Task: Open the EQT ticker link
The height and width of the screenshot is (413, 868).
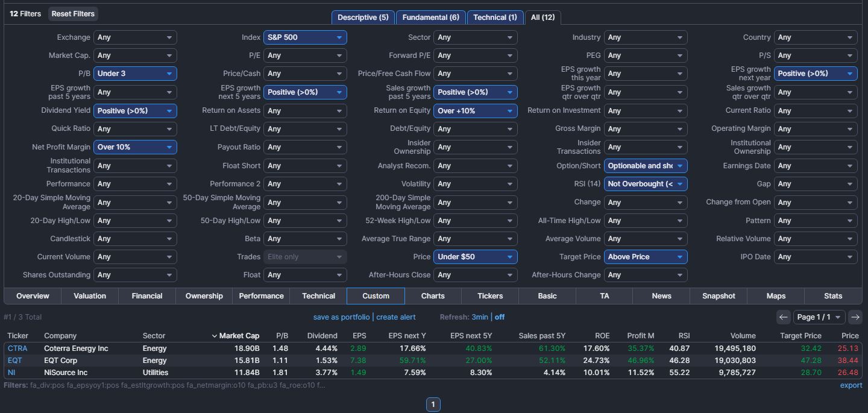Action: (14, 361)
